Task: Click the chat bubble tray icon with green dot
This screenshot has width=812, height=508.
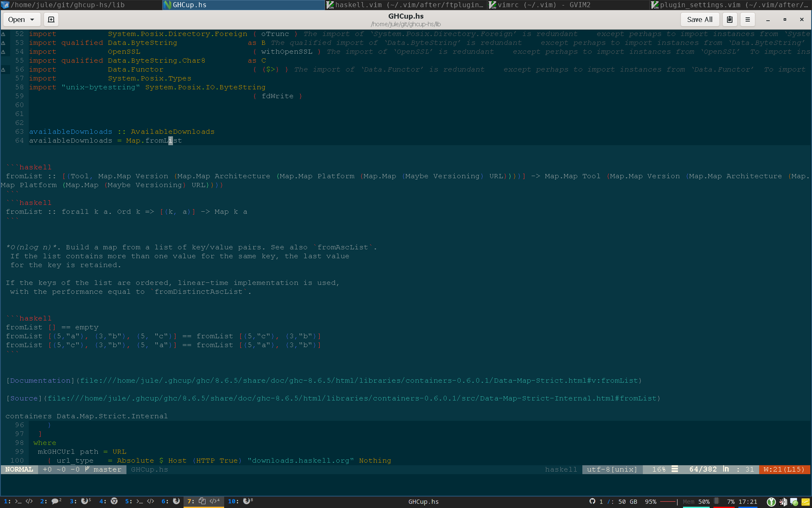Action: [795, 502]
